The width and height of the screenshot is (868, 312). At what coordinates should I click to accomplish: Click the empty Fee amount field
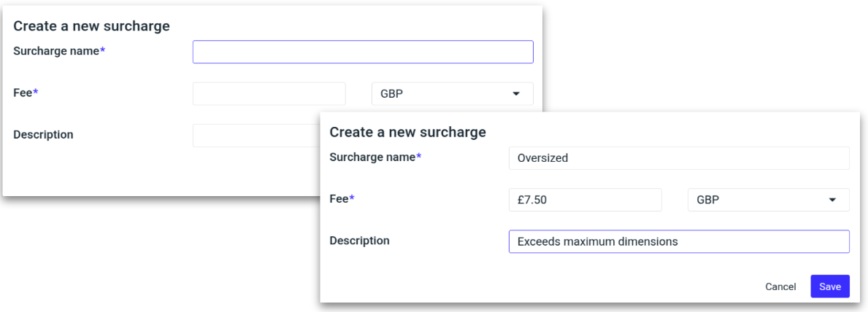coord(269,94)
